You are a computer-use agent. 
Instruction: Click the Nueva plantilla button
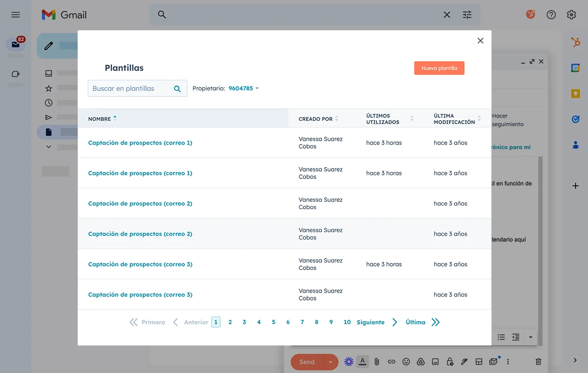439,68
